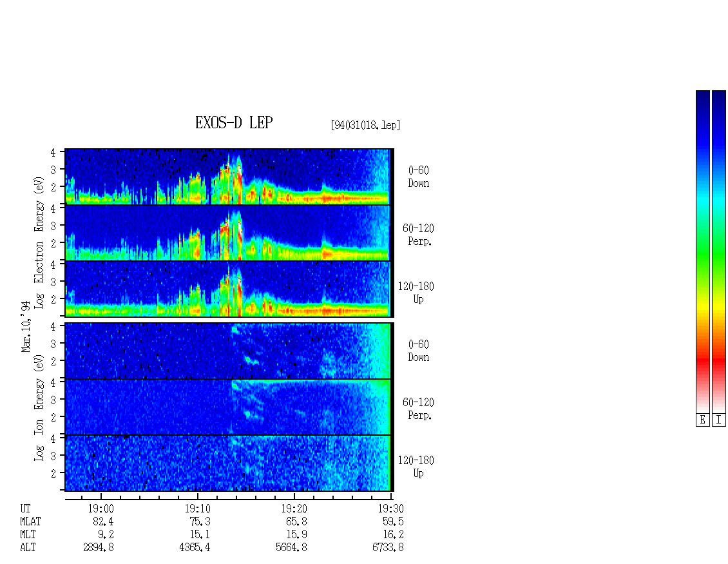Click the 60-120 Perp. label beside electron panel
The image size is (728, 564).
418,235
